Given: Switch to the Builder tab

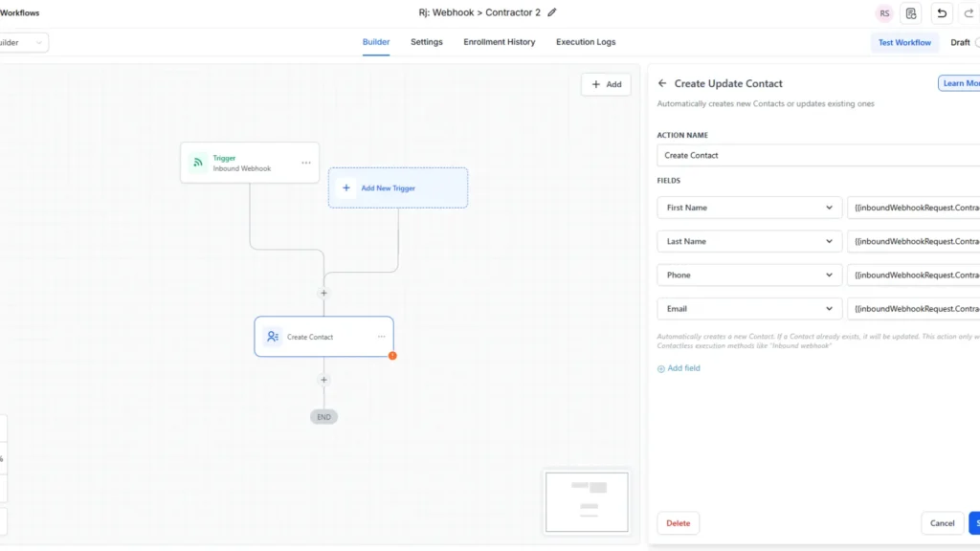Looking at the screenshot, I should pos(376,42).
